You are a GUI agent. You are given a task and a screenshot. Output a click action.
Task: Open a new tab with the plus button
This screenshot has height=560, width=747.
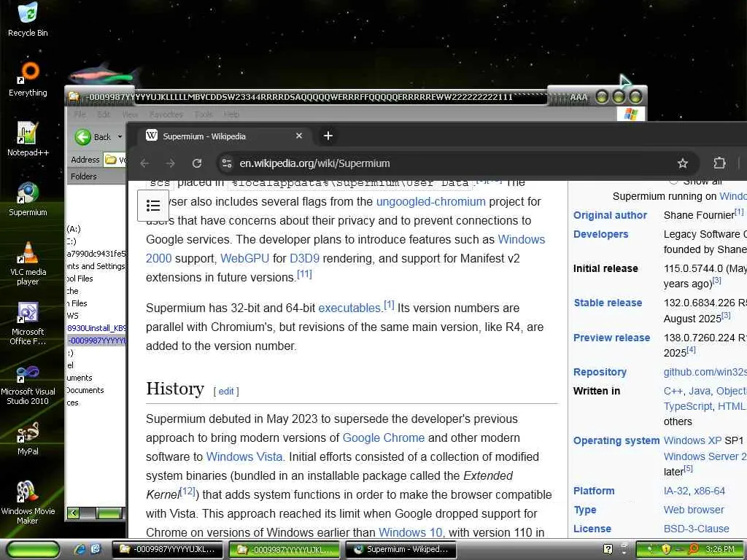328,136
